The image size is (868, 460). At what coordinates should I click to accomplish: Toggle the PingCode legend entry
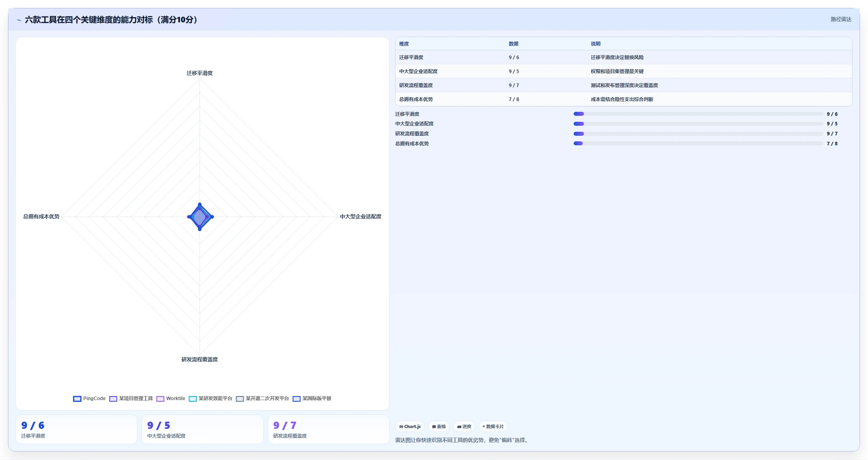click(89, 399)
